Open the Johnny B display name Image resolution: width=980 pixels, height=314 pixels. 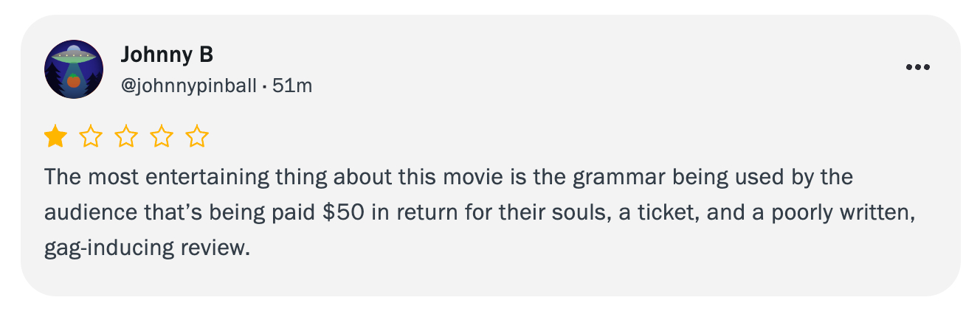click(x=167, y=55)
